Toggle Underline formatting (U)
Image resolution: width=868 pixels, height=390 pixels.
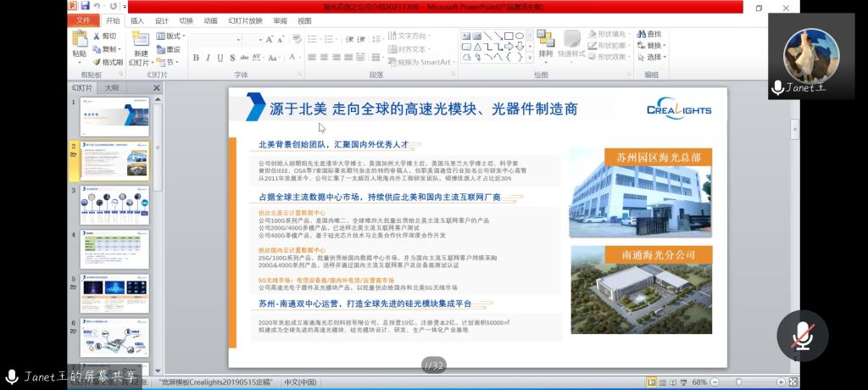(x=220, y=58)
